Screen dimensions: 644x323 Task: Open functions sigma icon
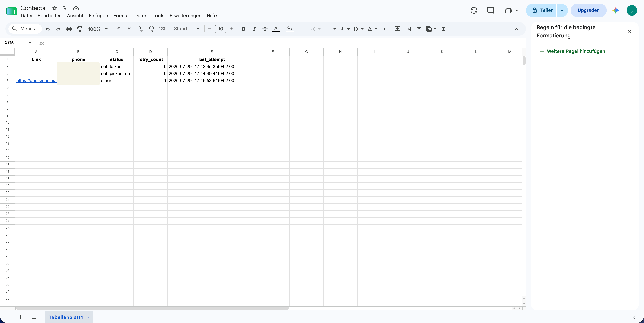[x=443, y=29]
